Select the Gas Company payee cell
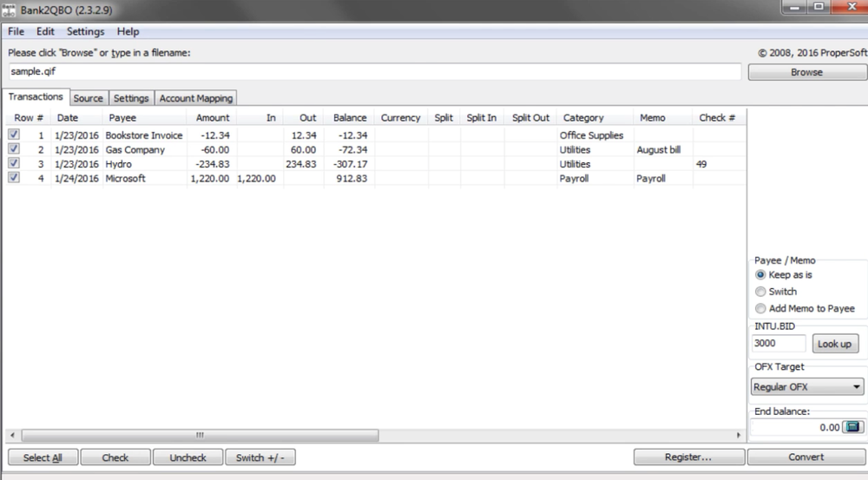This screenshot has width=868, height=480. [x=144, y=149]
